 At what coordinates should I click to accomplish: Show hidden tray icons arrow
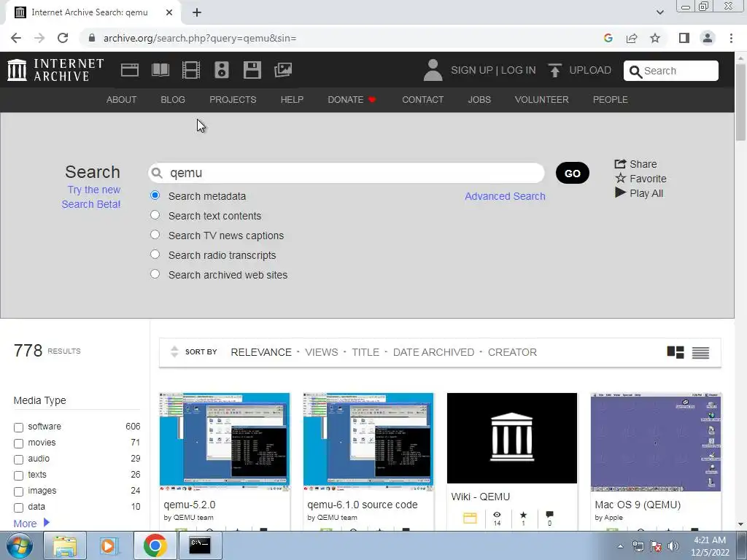pos(620,546)
